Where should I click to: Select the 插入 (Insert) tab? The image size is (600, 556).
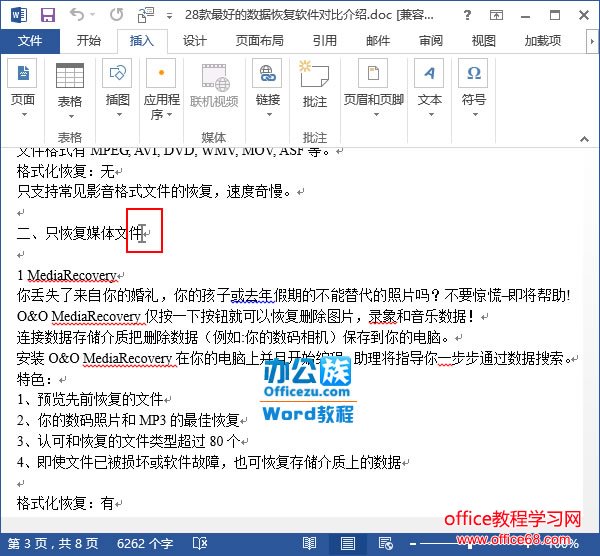pyautogui.click(x=142, y=41)
